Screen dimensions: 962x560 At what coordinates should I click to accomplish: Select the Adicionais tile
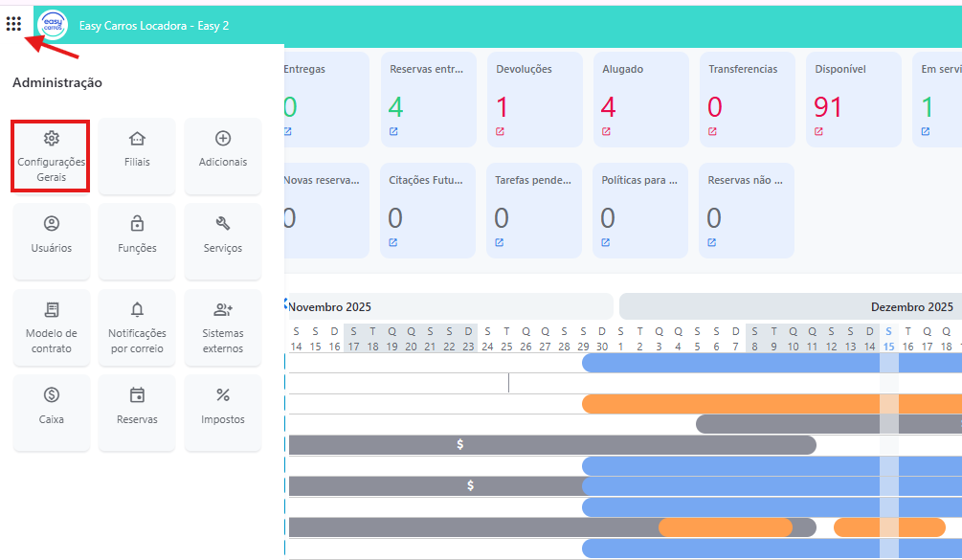point(223,156)
